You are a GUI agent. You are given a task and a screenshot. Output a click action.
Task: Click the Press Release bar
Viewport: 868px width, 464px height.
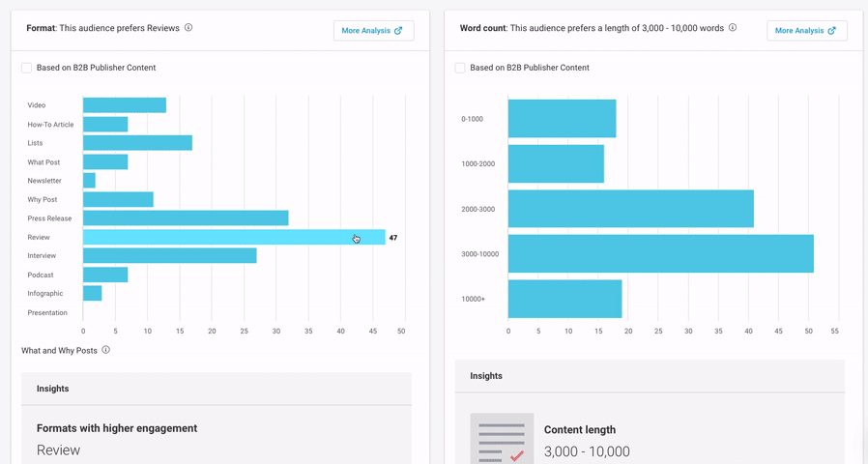point(186,218)
